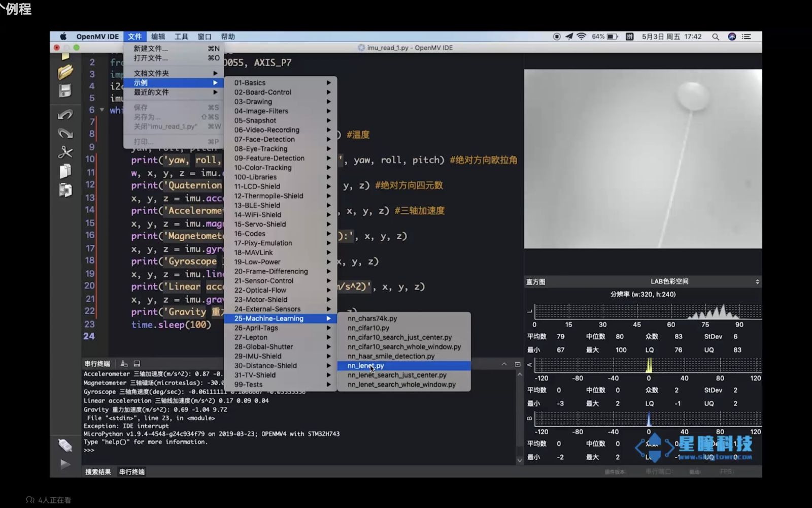Screen dimensions: 812x508
Task: Expand the 最近的文件 submenu
Action: pyautogui.click(x=173, y=92)
